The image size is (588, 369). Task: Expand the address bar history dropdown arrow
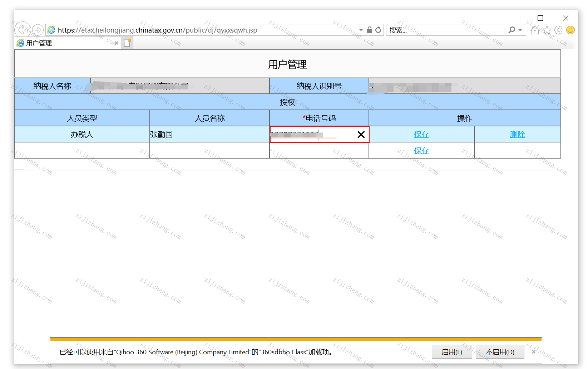361,30
